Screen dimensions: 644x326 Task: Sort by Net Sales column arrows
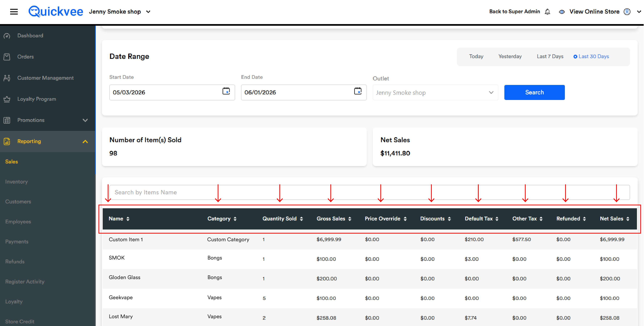628,219
